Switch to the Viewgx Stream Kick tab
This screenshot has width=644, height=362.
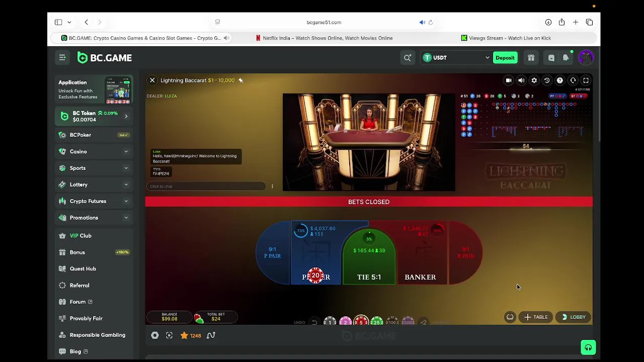click(506, 38)
